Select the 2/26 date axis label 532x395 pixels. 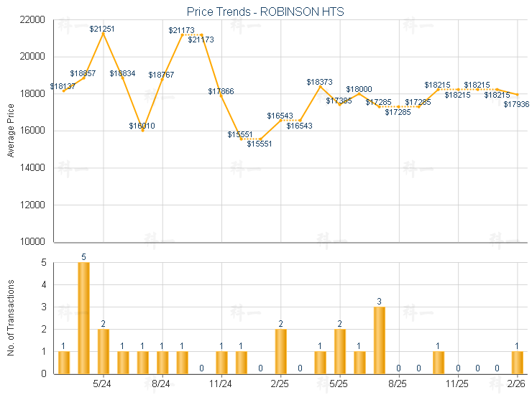point(516,384)
